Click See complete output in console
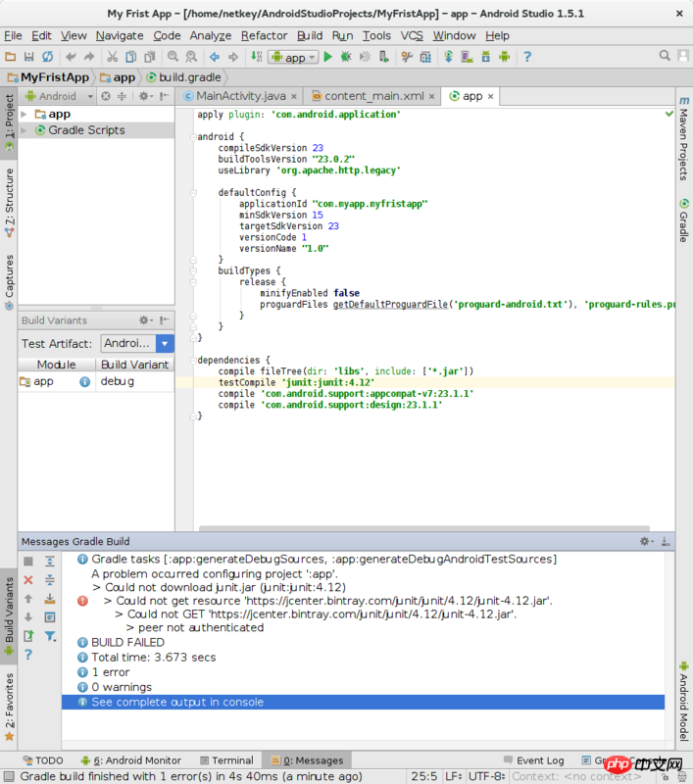 point(177,703)
